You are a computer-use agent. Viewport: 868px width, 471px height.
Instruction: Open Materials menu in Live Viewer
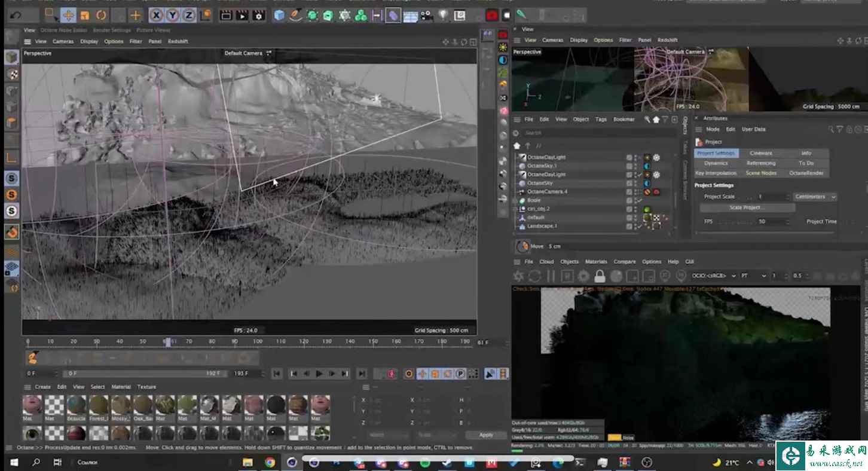(x=596, y=262)
